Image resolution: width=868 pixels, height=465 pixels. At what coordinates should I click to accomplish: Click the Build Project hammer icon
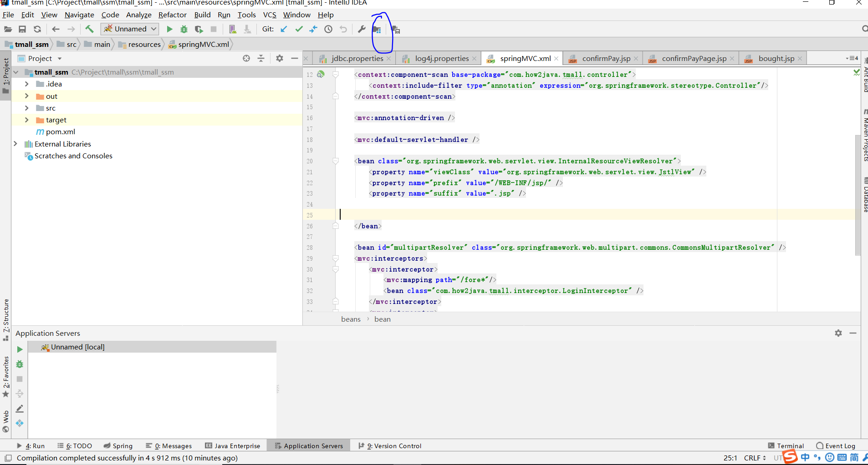[89, 29]
